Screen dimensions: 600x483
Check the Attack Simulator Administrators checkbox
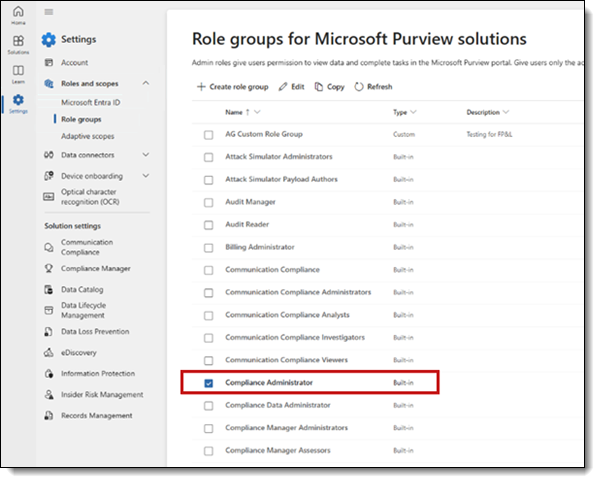tap(209, 157)
